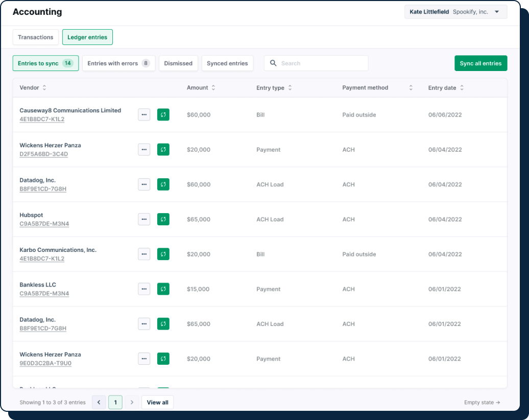Image resolution: width=529 pixels, height=420 pixels.
Task: Click sync icon for Hubspot entry
Action: pos(163,219)
